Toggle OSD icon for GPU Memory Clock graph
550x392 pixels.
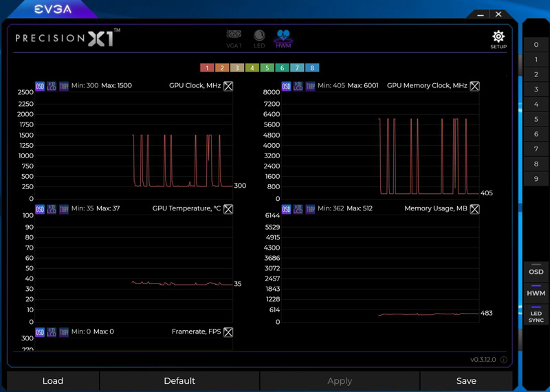click(x=286, y=86)
